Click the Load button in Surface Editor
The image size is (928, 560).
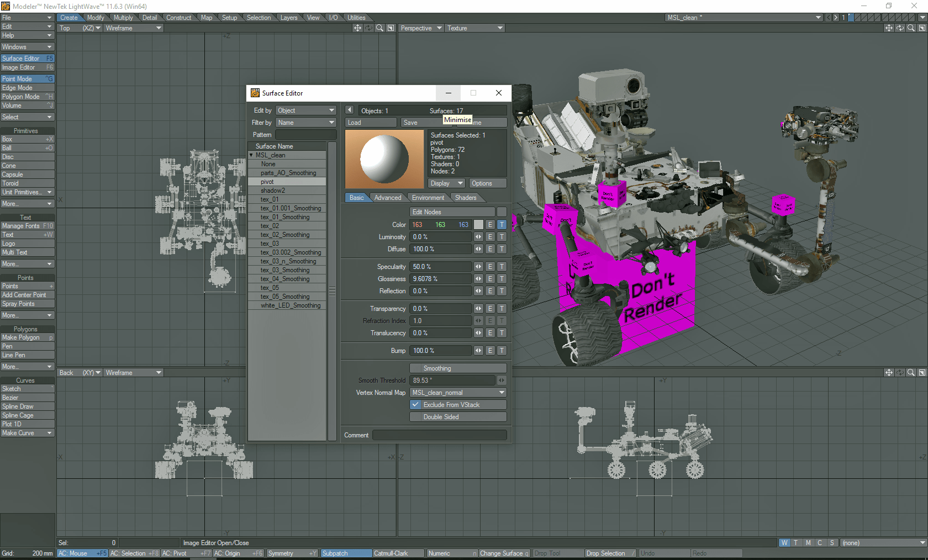[x=370, y=122]
